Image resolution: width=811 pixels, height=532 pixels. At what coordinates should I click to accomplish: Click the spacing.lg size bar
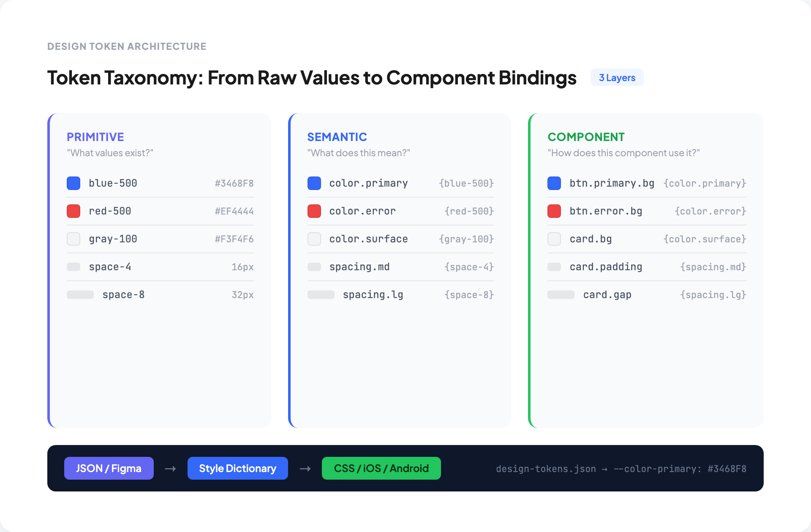321,295
